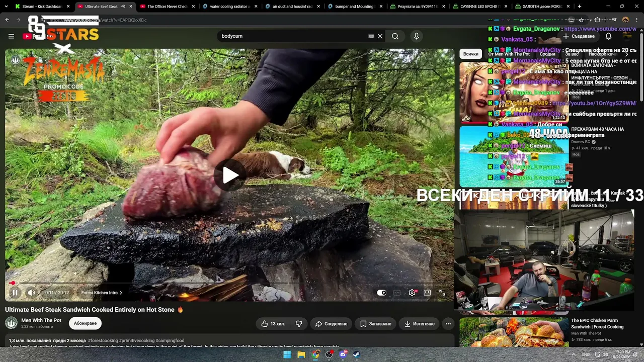Select the Всички filter chip
Screen dimensions: 644x362
pyautogui.click(x=471, y=54)
